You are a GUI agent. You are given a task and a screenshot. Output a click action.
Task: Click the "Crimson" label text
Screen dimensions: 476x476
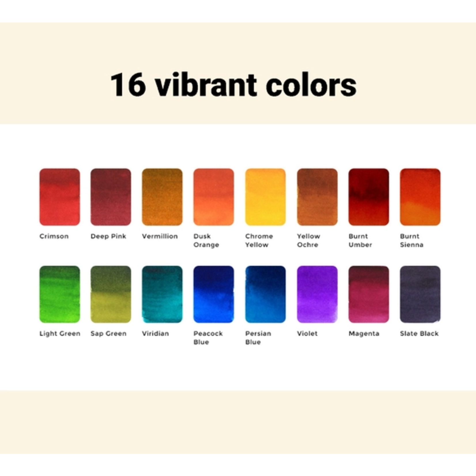54,236
